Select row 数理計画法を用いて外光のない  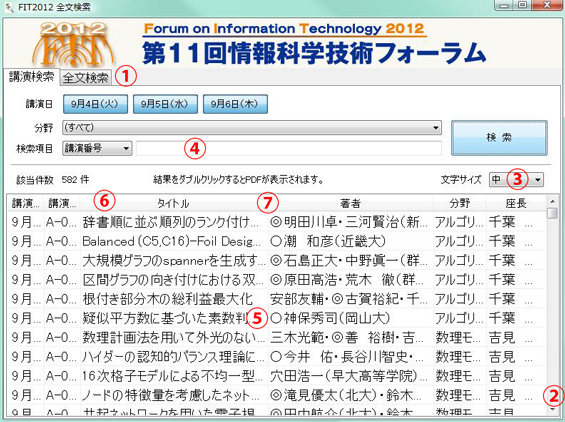277,338
